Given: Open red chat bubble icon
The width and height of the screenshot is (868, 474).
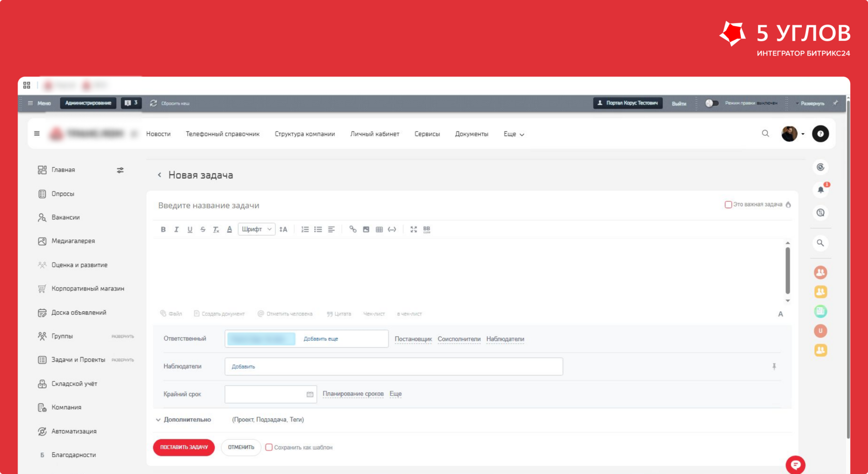Looking at the screenshot, I should point(796,465).
